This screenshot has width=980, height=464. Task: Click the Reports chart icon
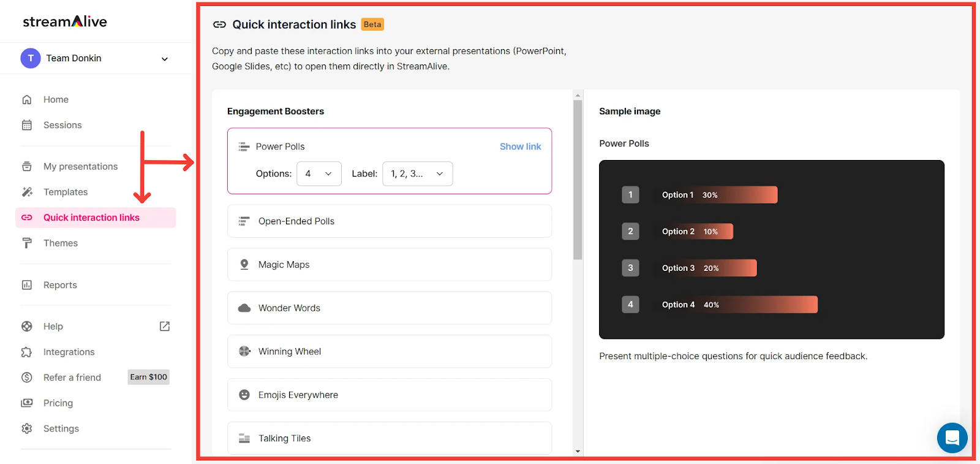[27, 285]
